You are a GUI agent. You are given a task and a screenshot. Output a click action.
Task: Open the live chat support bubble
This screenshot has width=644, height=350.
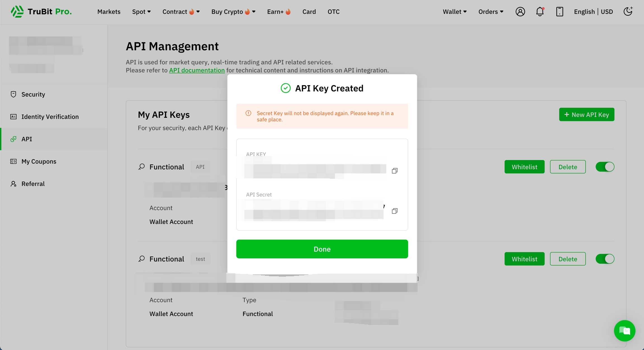[624, 331]
